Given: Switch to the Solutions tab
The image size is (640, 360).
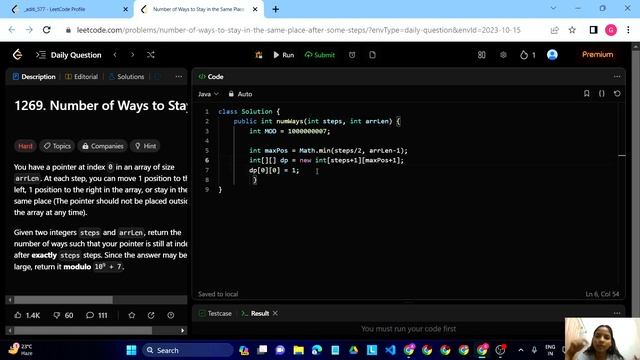Looking at the screenshot, I should click(x=127, y=77).
